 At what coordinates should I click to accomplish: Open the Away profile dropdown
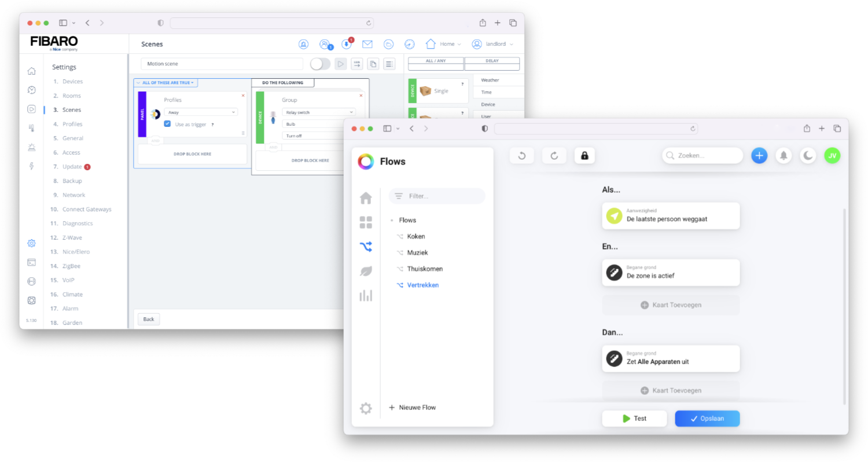pos(201,112)
